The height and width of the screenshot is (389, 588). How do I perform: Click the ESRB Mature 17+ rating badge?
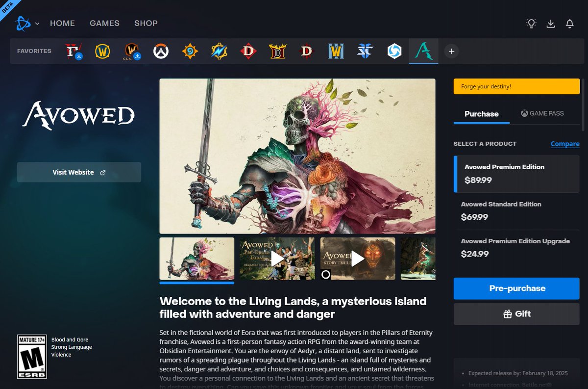pyautogui.click(x=32, y=357)
